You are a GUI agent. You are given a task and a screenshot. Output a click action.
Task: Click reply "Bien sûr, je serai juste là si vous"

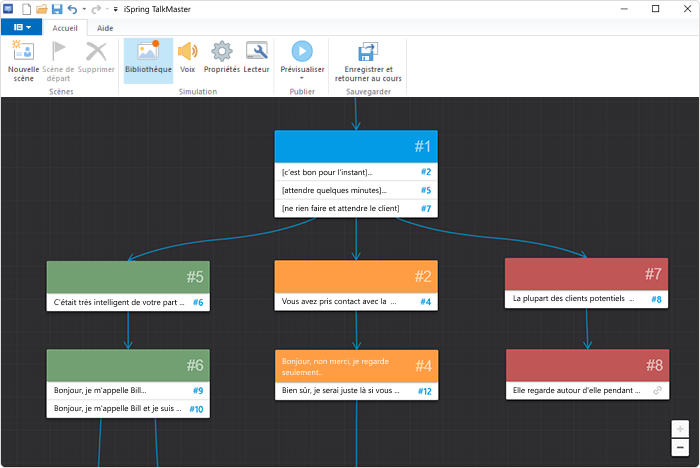pos(341,390)
